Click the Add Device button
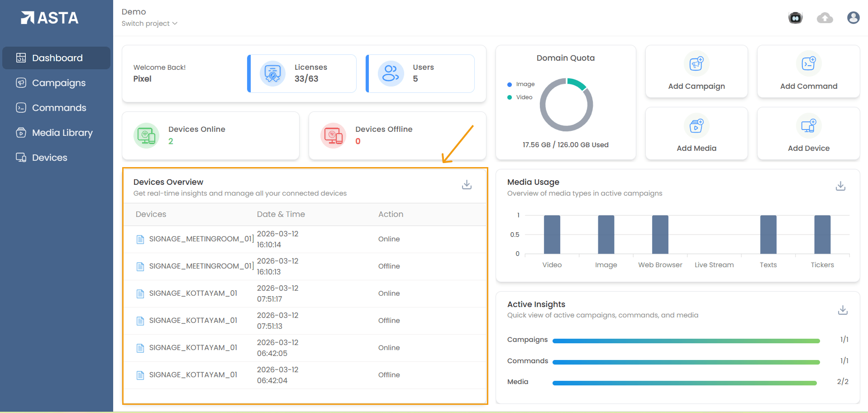Viewport: 868px width, 413px height. (x=808, y=134)
